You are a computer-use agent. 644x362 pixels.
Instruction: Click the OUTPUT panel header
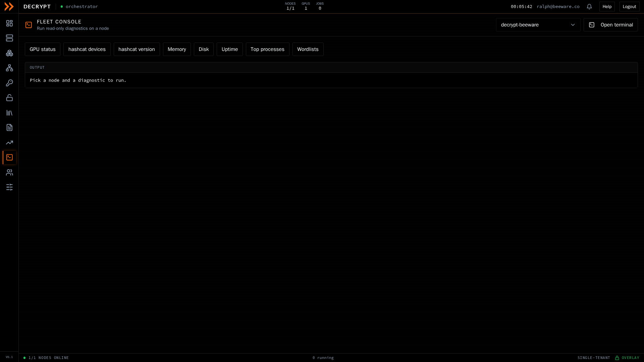331,67
